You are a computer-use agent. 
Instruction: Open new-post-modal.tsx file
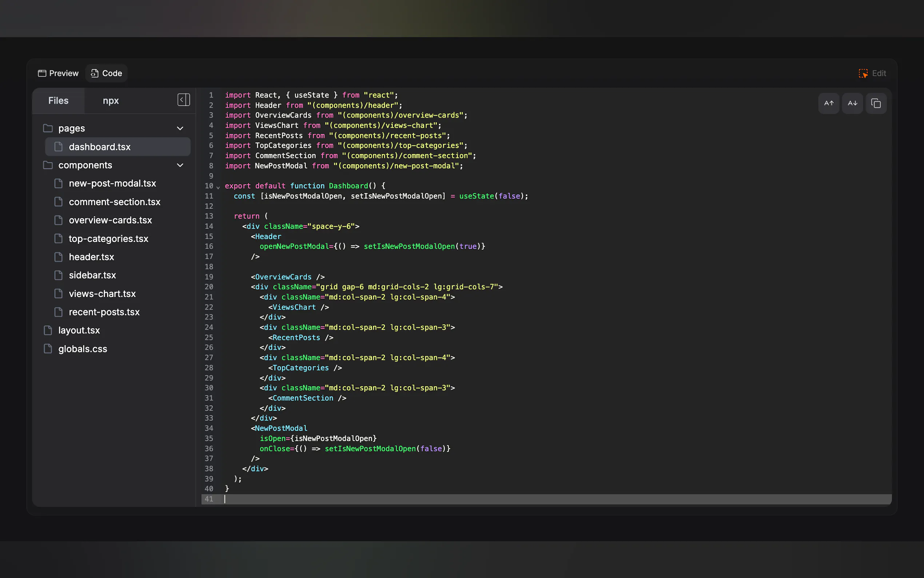tap(112, 183)
